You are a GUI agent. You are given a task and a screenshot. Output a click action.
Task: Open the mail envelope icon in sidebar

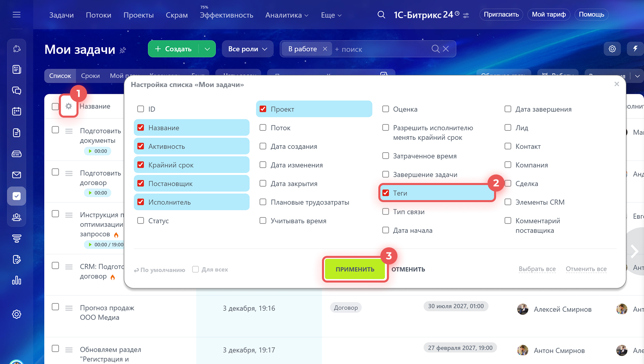coord(16,175)
